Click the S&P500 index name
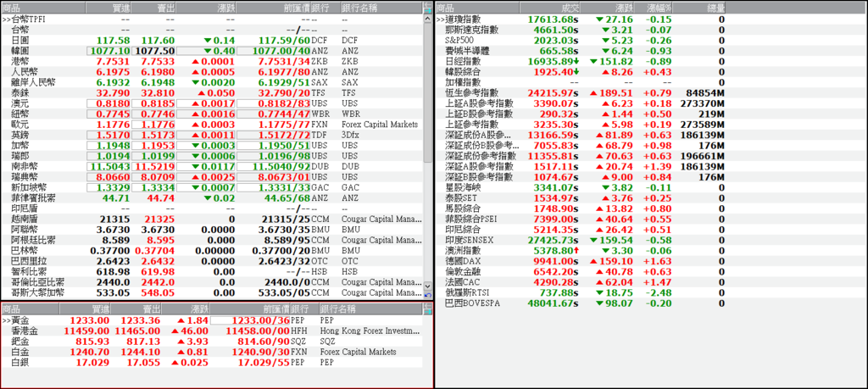Viewport: 868px width, 389px height. (x=459, y=41)
